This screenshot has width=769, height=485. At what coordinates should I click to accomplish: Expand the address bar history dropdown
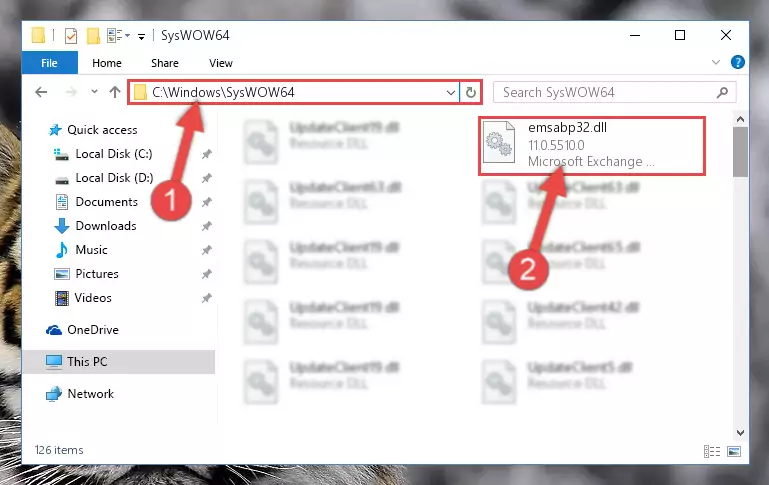(x=451, y=92)
